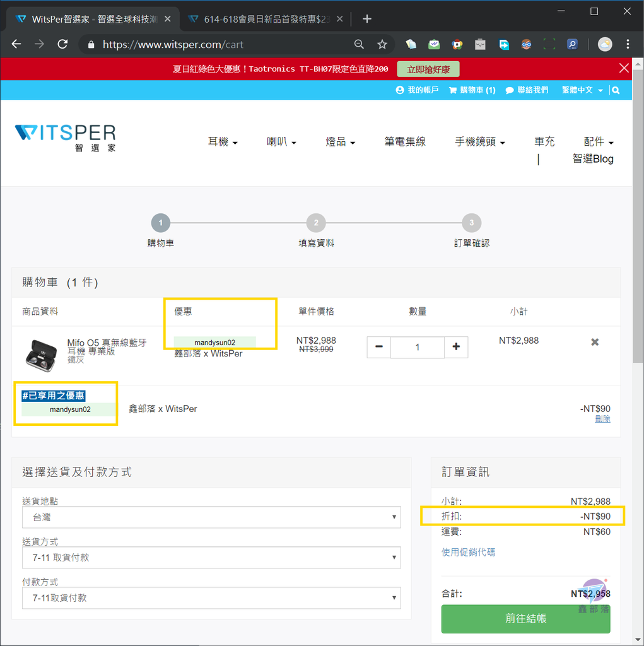The height and width of the screenshot is (646, 644).
Task: Click the 立即搶好康 banner button
Action: 428,69
